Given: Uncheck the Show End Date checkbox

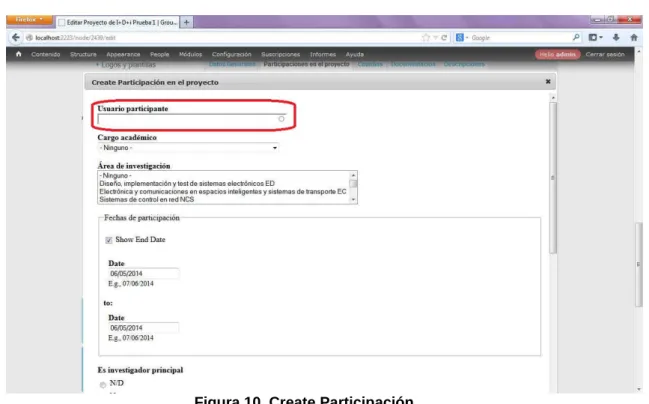Looking at the screenshot, I should pos(109,240).
